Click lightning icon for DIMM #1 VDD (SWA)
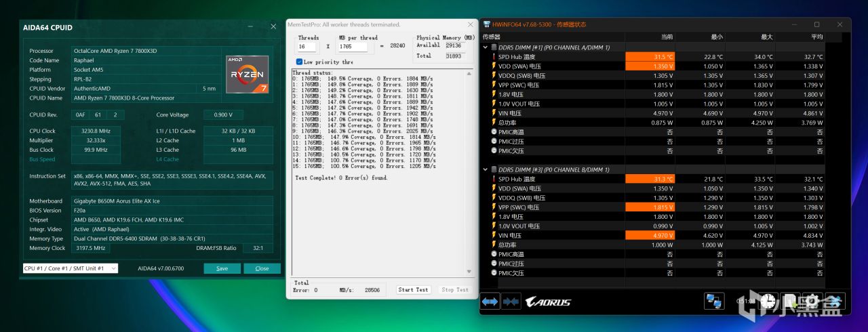 493,66
